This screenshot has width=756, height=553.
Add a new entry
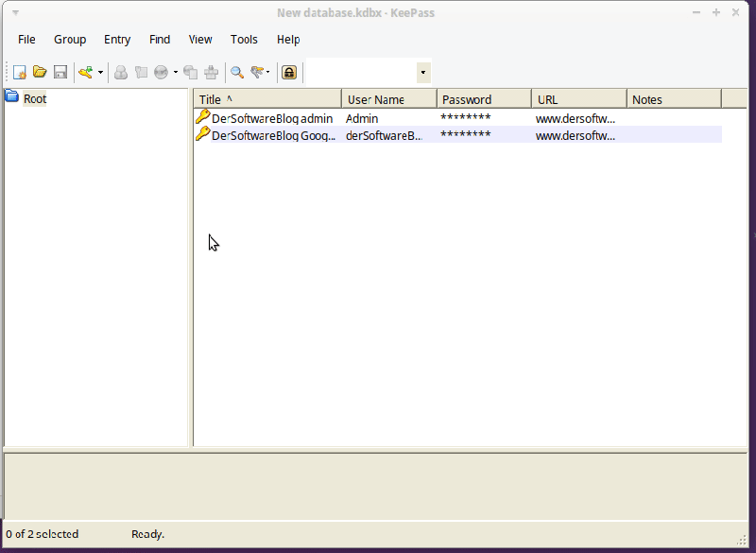83,72
